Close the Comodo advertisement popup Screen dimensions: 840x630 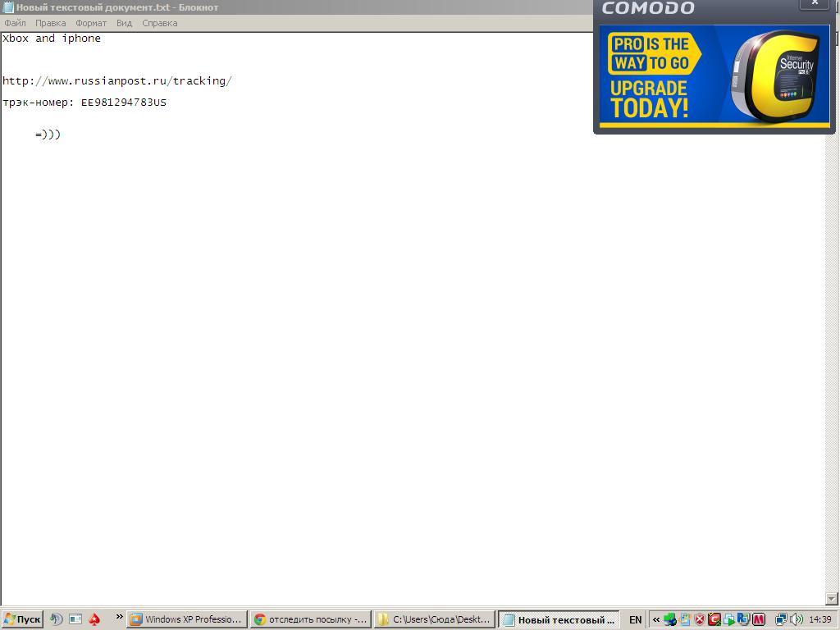(815, 4)
